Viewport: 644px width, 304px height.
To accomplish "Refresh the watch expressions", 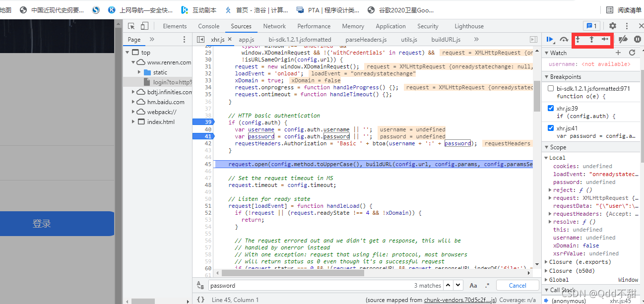I will point(632,53).
